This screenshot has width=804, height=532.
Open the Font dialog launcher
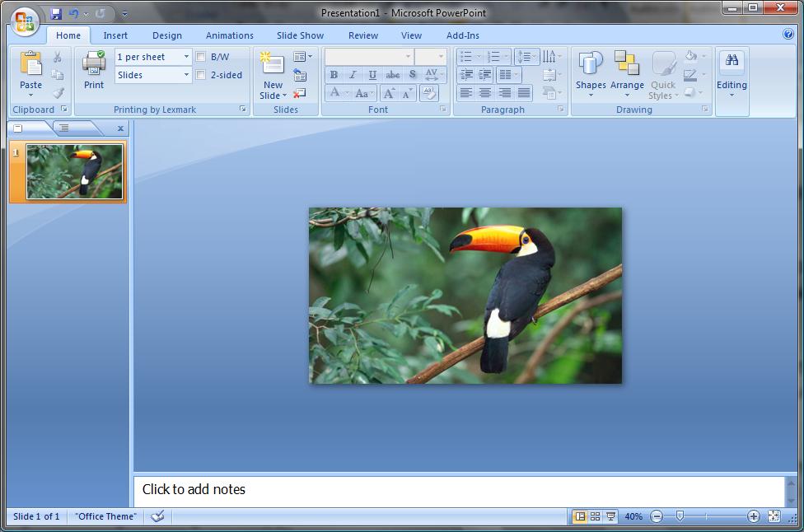(442, 110)
